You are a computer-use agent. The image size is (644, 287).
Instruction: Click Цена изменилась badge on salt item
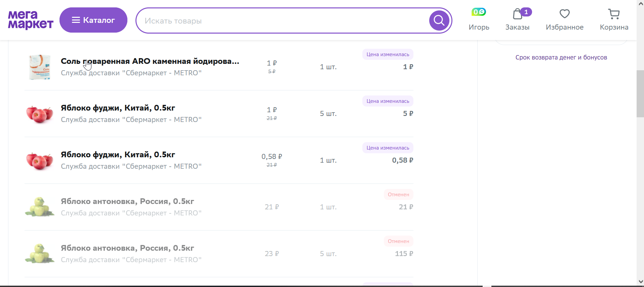tap(388, 54)
